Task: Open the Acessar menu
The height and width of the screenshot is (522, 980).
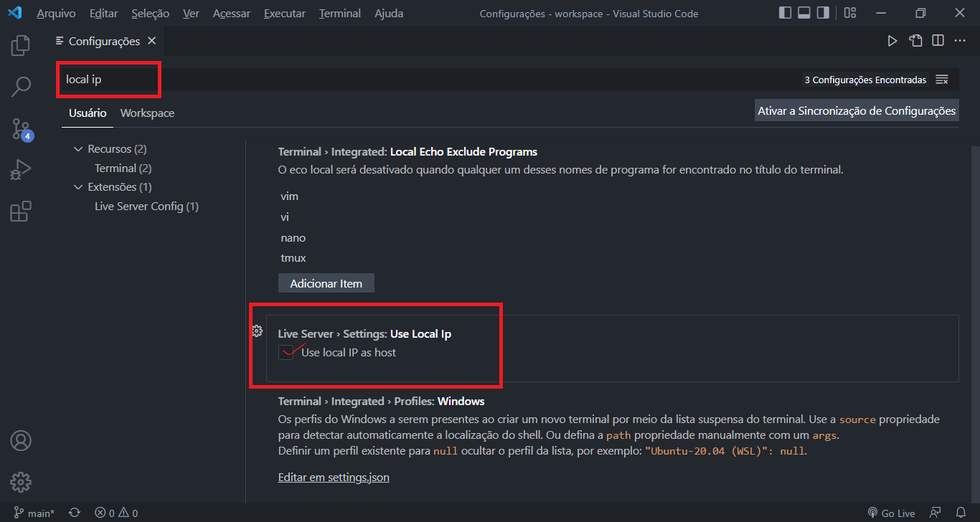Action: 232,13
